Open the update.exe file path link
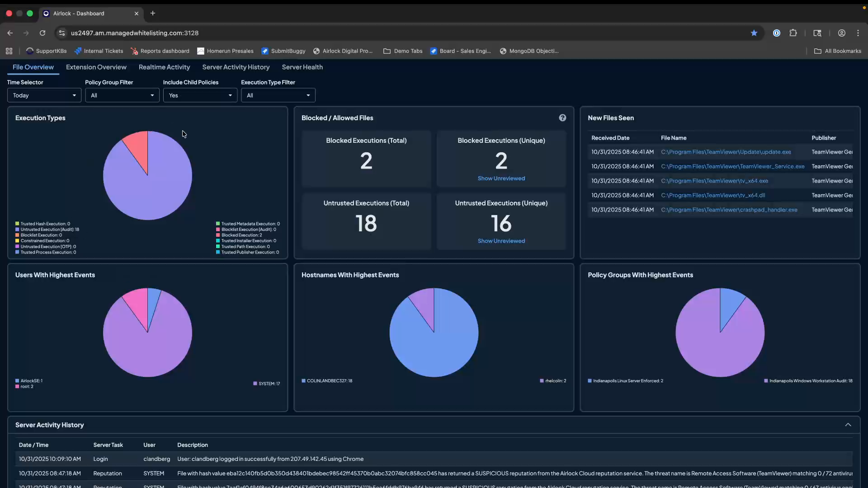 [726, 152]
